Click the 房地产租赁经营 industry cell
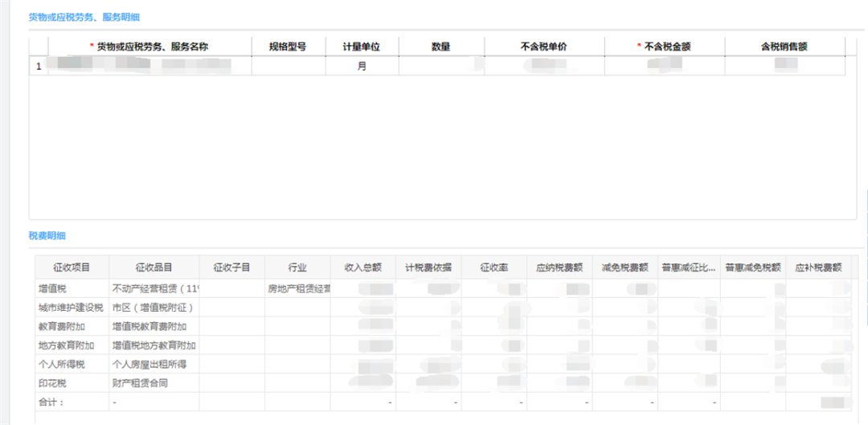Viewport: 868px width, 425px height. coord(297,288)
